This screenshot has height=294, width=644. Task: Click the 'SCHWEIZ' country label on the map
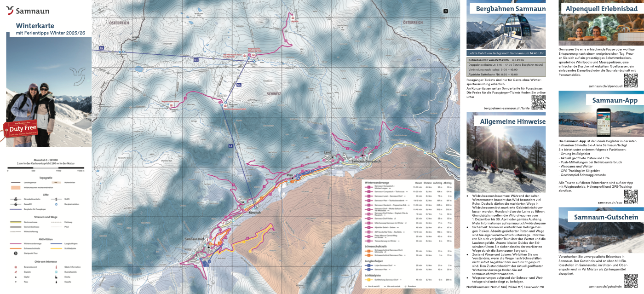click(x=274, y=93)
